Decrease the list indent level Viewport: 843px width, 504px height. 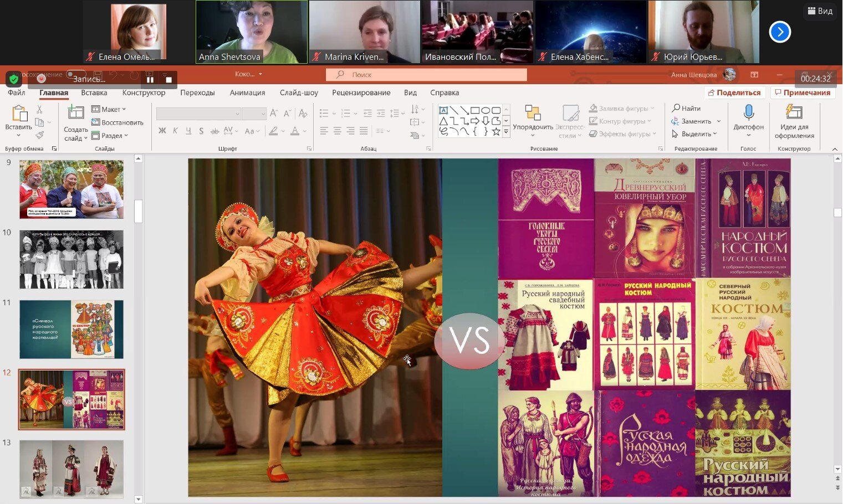point(367,114)
